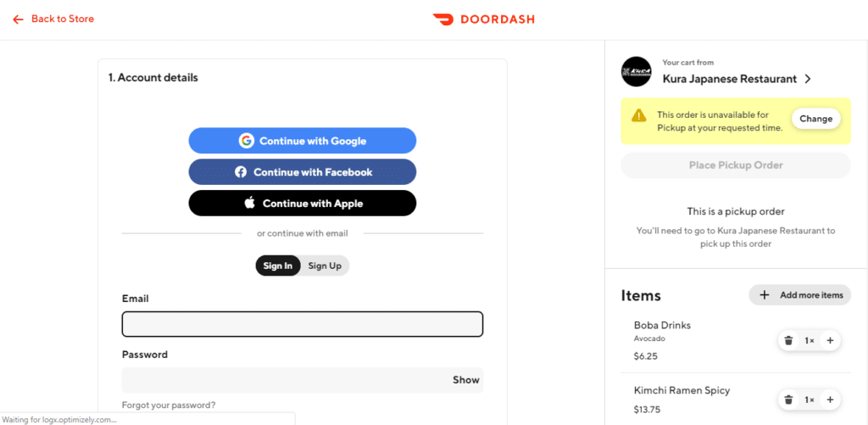Open Forgot your password link
Viewport: 868px width, 425px height.
pos(169,405)
